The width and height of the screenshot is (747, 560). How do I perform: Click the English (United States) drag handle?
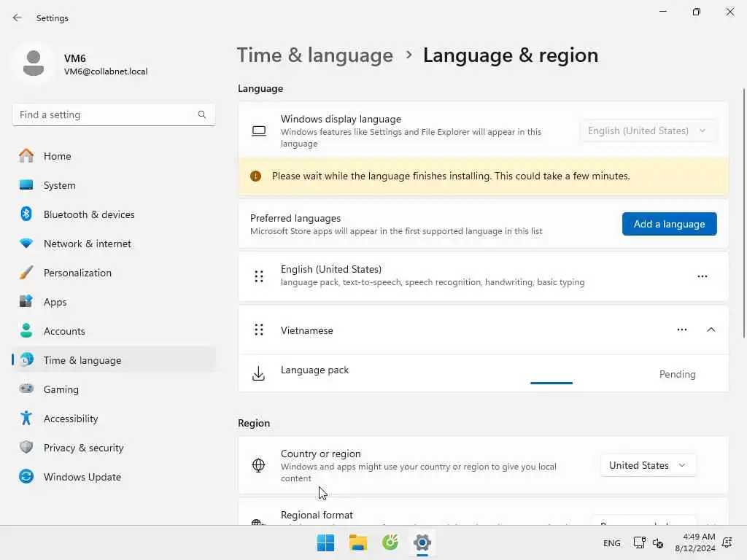(x=259, y=276)
